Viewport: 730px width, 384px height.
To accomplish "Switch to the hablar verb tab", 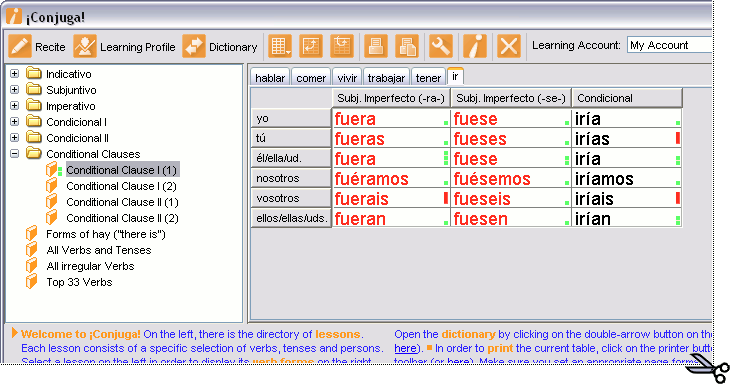I will [x=270, y=78].
